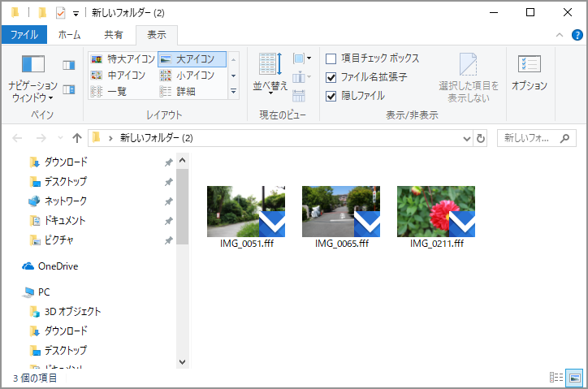Image resolution: width=588 pixels, height=389 pixels.
Task: Click the pin icon beside ネットワーク
Action: point(168,201)
